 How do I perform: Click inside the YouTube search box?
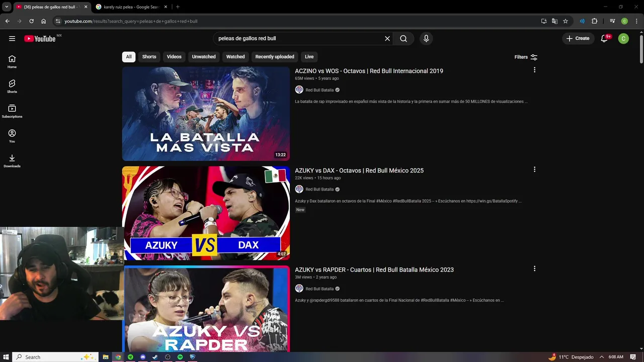click(x=299, y=39)
